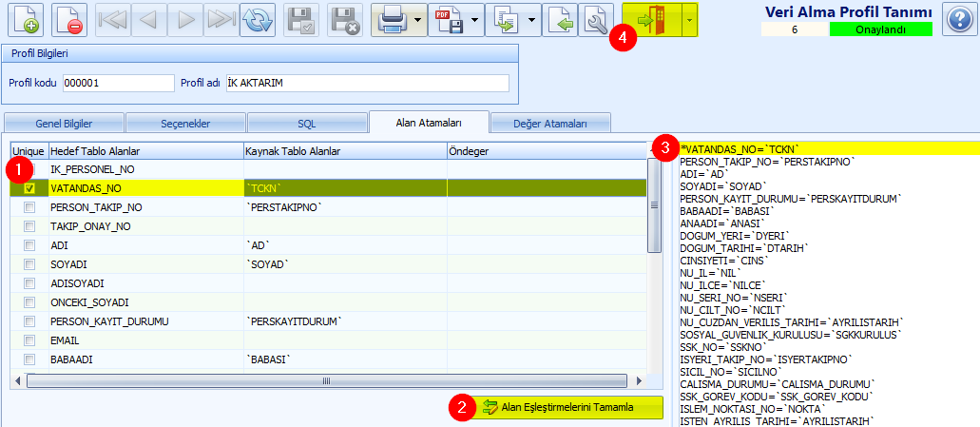980x427 pixels.
Task: Click the exit door icon
Action: click(652, 19)
